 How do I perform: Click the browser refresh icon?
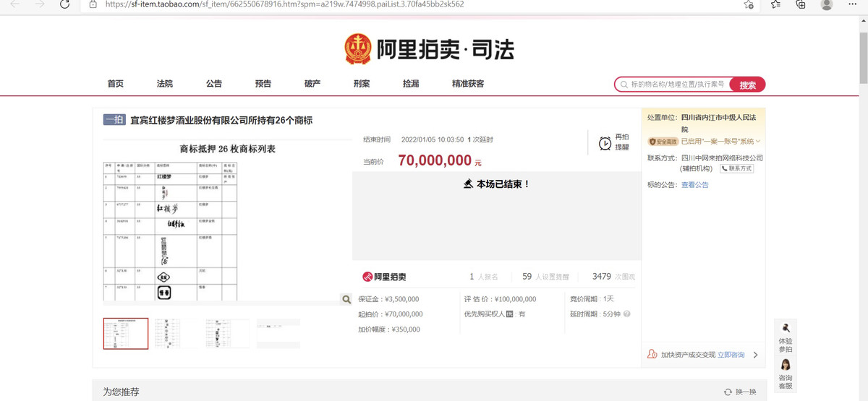click(65, 4)
